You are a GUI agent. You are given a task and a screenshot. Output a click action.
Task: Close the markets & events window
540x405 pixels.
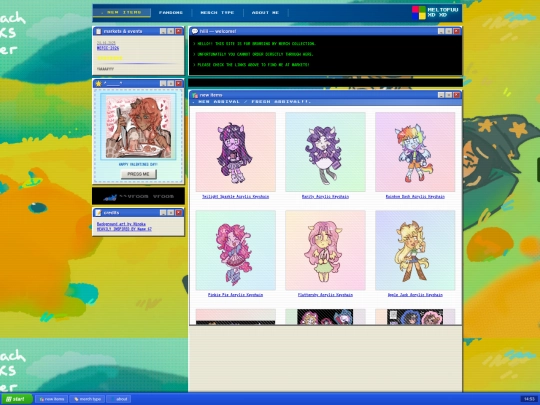coord(178,31)
